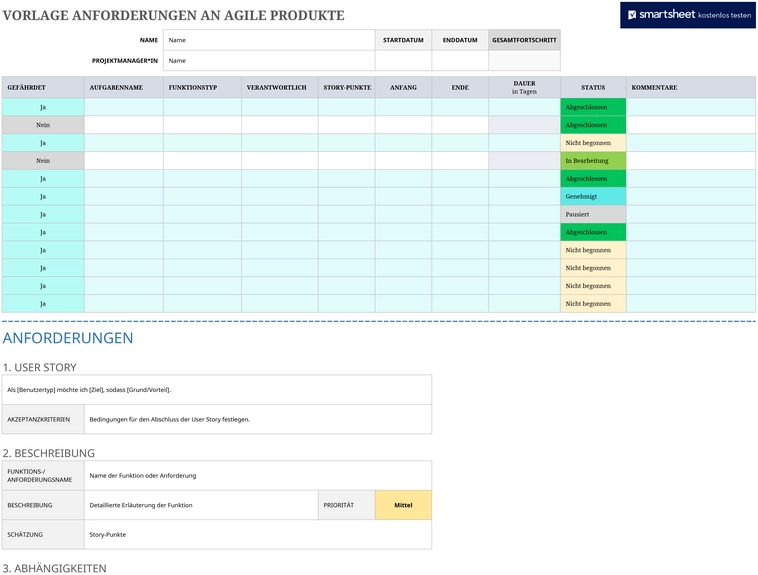This screenshot has height=575, width=758.
Task: Select the FUNKTIONSTYP column header
Action: click(203, 88)
